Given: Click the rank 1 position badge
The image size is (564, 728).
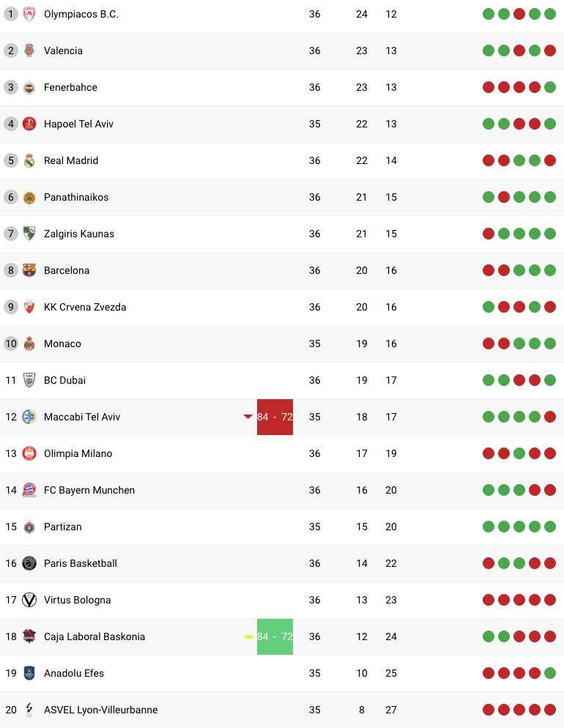Looking at the screenshot, I should pos(10,14).
